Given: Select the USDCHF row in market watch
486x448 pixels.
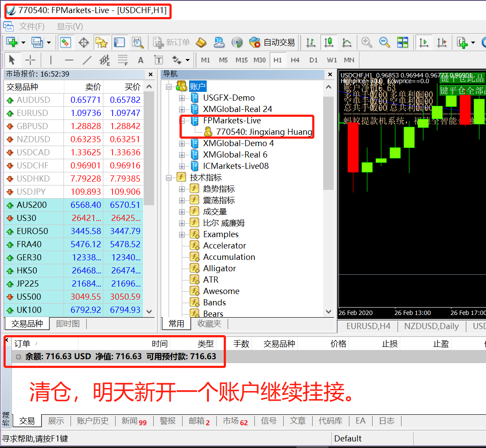Looking at the screenshot, I should 74,166.
